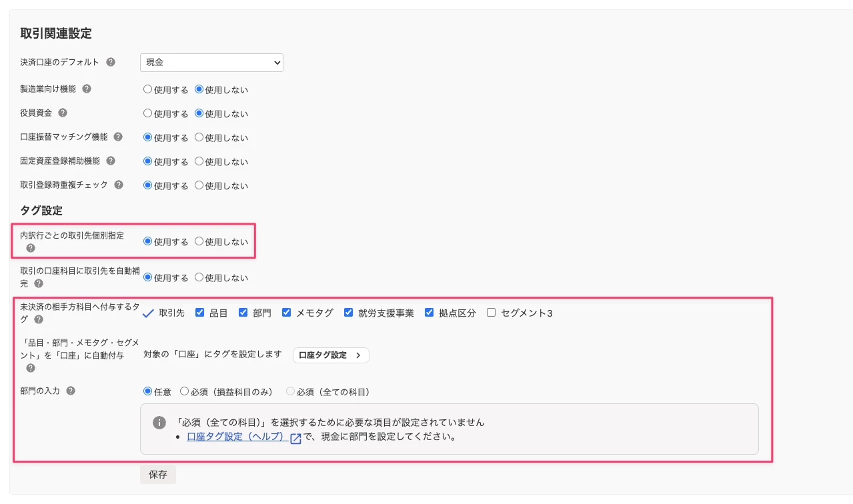Open help icon for 取引の口座科目に取引先を自動補完
This screenshot has height=504, width=853.
(x=39, y=283)
